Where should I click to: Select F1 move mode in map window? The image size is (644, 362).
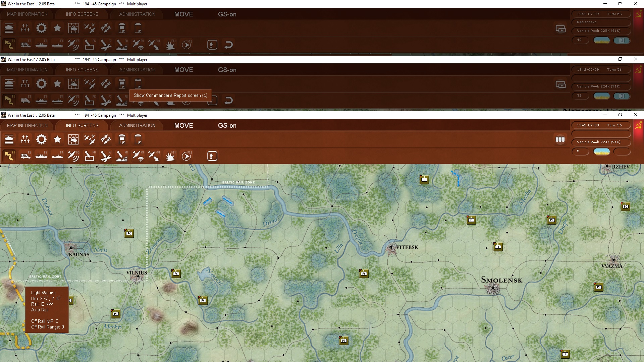[x=9, y=156]
